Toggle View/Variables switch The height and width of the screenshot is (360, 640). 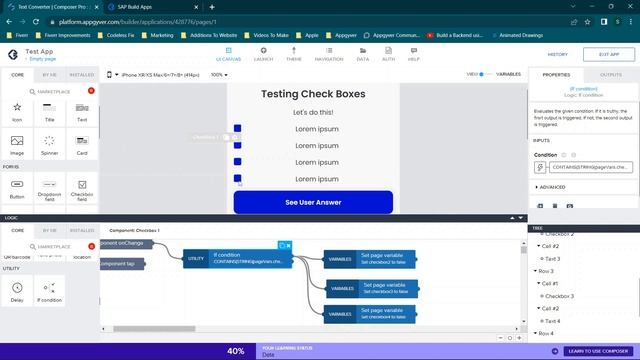485,74
